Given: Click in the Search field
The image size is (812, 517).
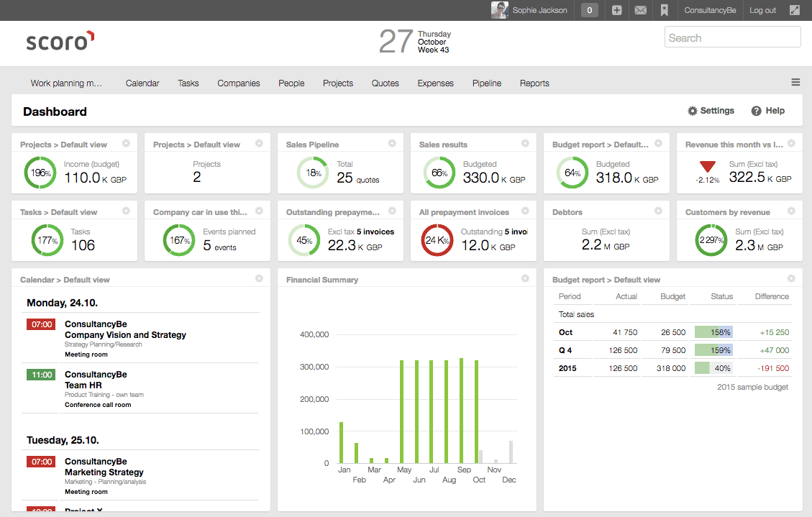Looking at the screenshot, I should tap(733, 37).
